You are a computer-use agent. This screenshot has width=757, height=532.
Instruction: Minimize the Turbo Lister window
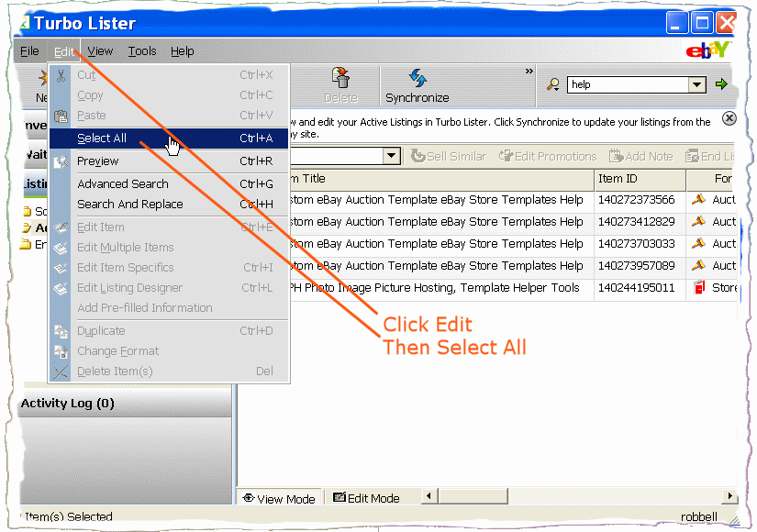coord(676,23)
